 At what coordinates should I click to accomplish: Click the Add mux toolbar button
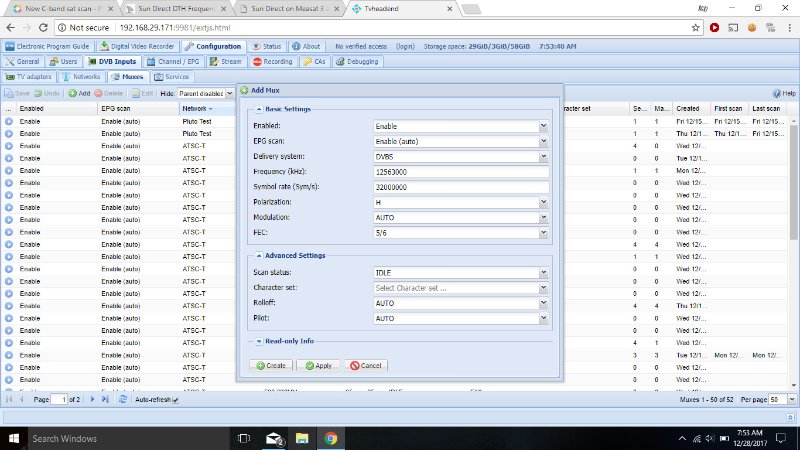[80, 93]
